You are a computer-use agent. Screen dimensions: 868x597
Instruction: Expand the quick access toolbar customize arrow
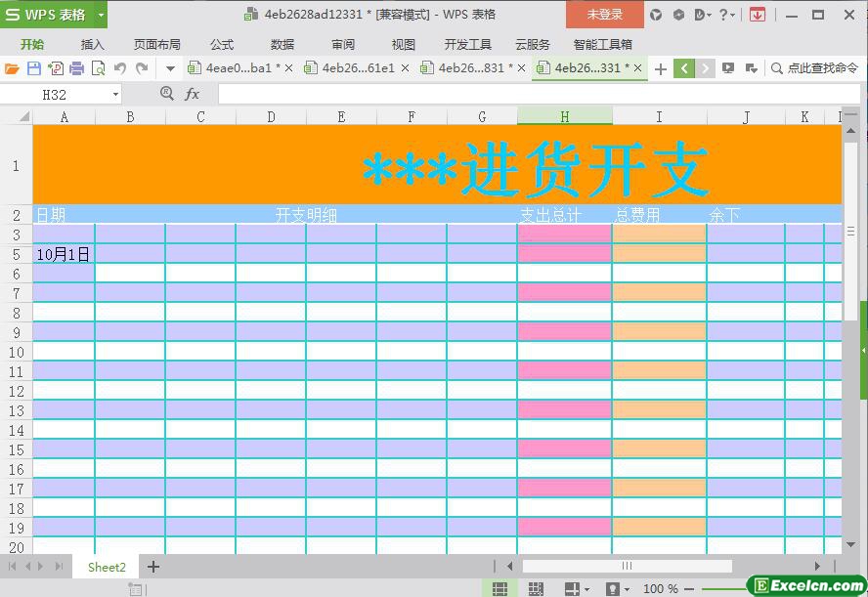170,68
